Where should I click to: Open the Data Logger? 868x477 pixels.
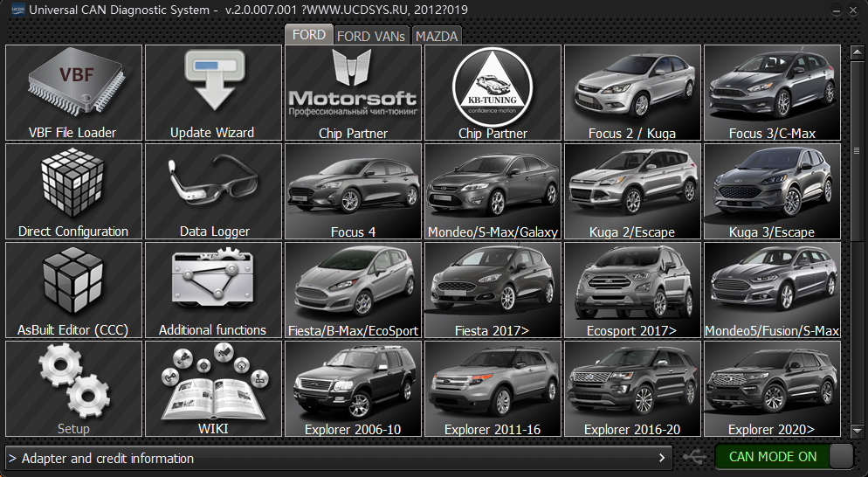click(213, 191)
